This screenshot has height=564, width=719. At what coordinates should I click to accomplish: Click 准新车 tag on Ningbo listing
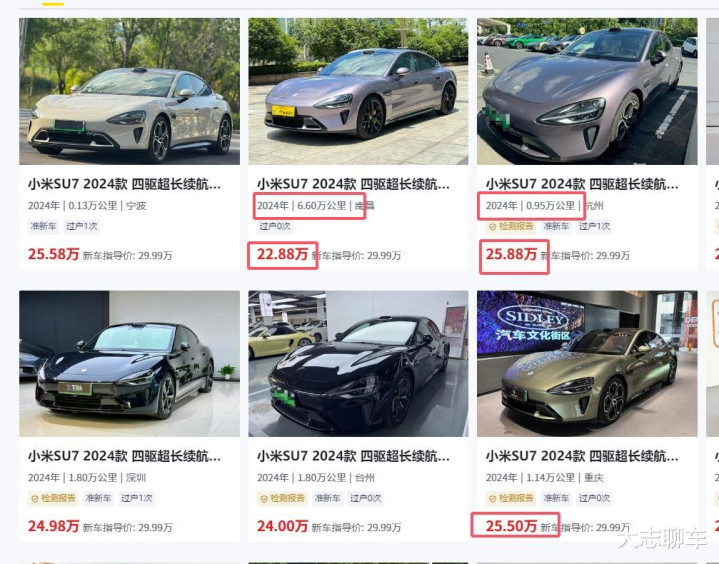tap(43, 227)
